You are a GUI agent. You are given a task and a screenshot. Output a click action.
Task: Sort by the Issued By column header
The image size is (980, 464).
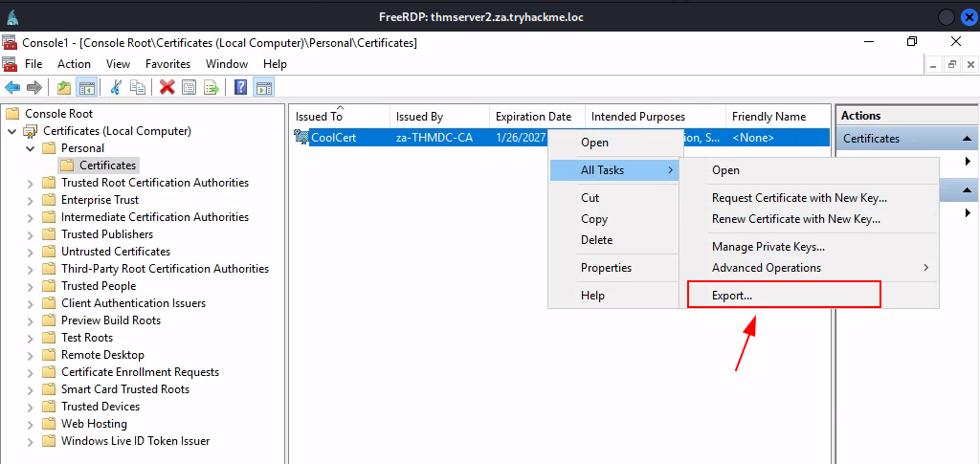pos(440,117)
